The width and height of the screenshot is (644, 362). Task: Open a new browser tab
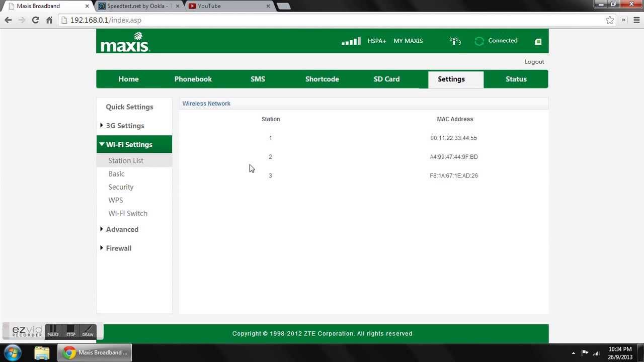(x=284, y=6)
